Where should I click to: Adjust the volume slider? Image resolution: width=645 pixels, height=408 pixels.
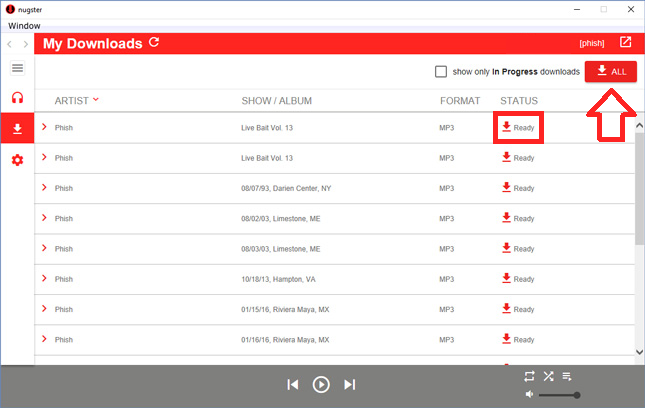pos(559,395)
